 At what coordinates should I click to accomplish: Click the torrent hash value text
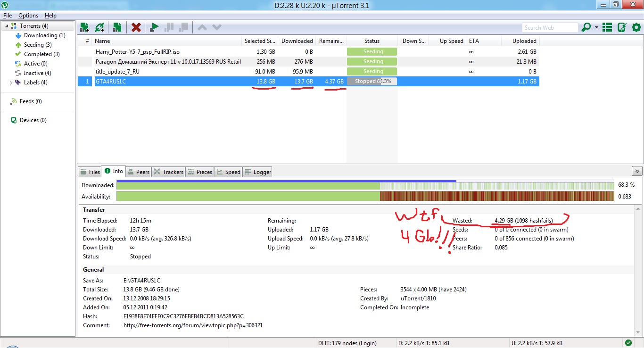click(x=183, y=316)
